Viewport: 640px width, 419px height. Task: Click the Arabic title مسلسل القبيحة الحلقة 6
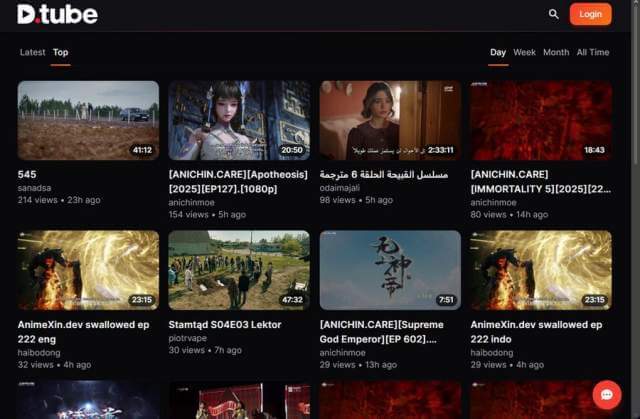point(384,175)
